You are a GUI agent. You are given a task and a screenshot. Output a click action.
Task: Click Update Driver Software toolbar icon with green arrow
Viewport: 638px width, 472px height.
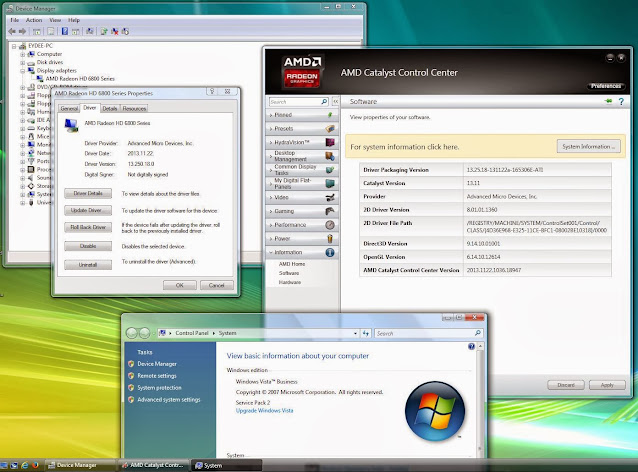point(104,31)
